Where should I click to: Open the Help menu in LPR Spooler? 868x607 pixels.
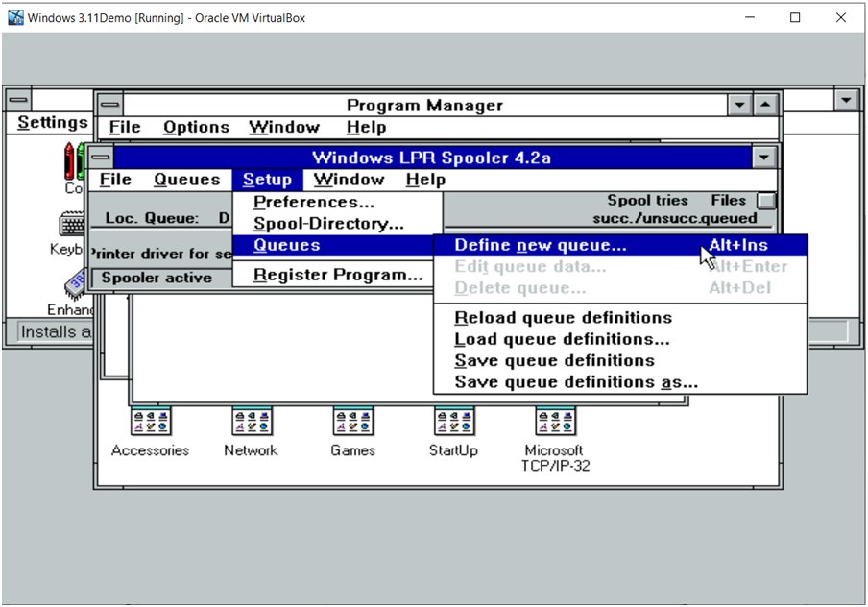425,180
